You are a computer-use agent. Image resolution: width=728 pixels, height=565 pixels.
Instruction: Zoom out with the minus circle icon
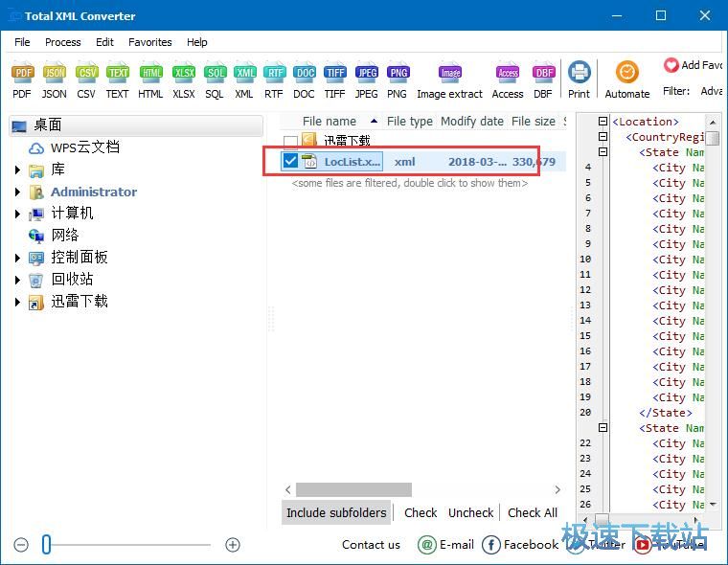point(21,545)
